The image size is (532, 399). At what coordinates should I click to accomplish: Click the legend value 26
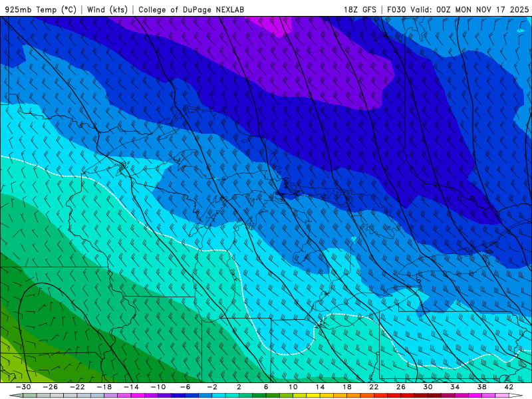click(401, 387)
